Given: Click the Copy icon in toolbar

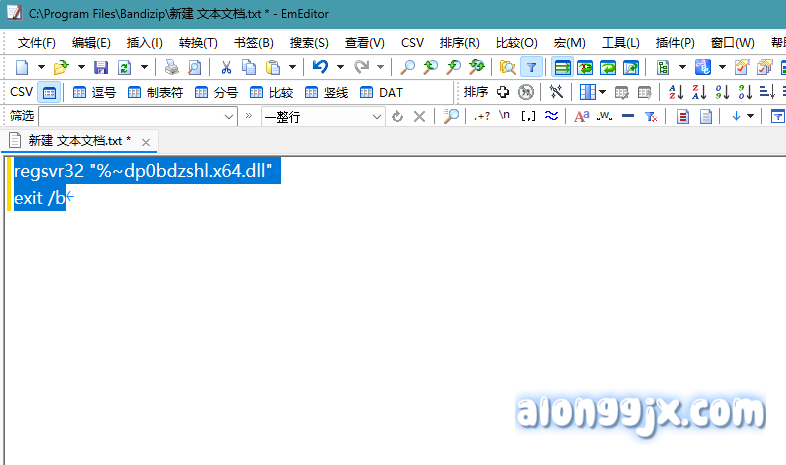Looking at the screenshot, I should pos(249,67).
